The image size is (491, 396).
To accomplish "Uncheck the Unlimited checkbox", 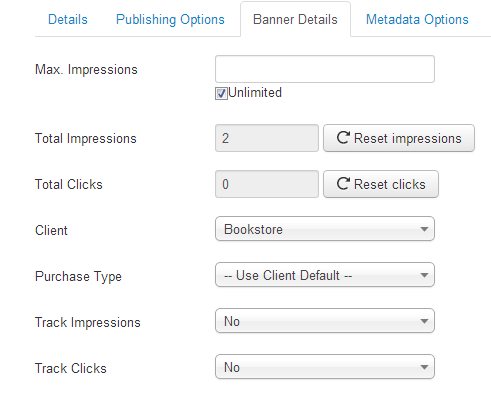I will coord(221,93).
